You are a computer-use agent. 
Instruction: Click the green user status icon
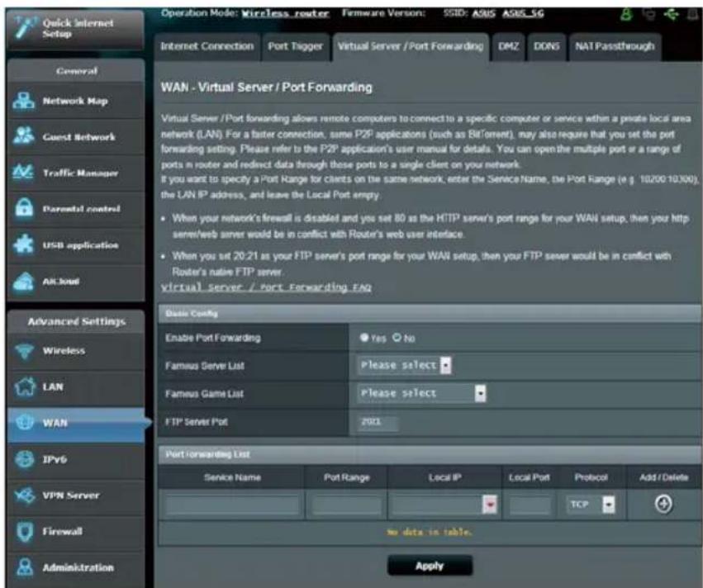click(x=626, y=14)
